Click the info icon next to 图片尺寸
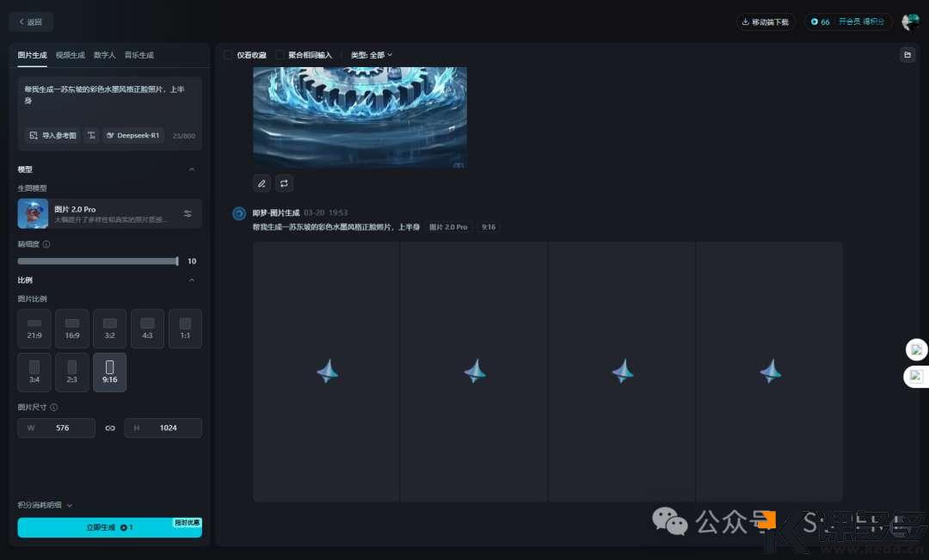This screenshot has height=560, width=929. (x=54, y=407)
